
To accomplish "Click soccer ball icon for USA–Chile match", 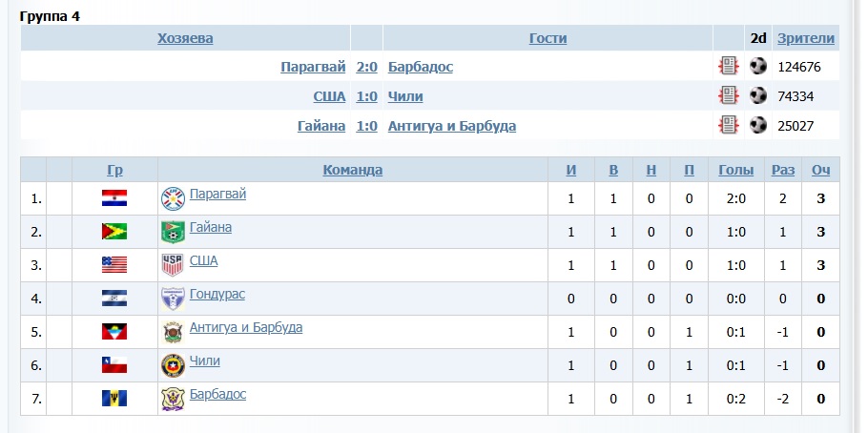I will 758,95.
